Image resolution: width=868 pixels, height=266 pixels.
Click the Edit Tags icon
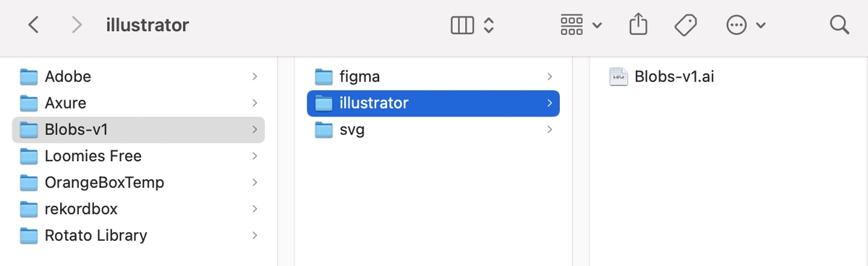tap(685, 26)
